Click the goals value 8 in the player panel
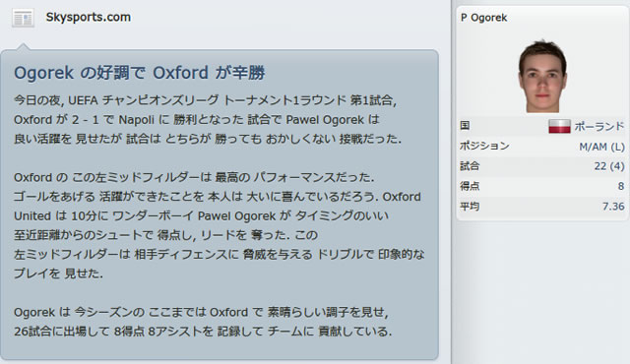The width and height of the screenshot is (630, 364). click(621, 187)
